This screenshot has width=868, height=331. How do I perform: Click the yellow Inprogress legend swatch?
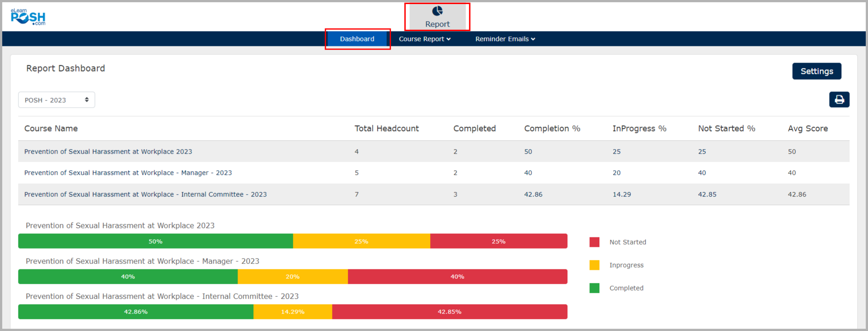pos(594,265)
